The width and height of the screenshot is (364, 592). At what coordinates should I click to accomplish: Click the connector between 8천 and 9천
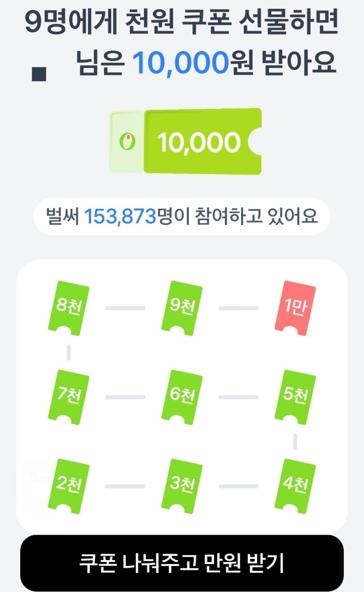[125, 308]
